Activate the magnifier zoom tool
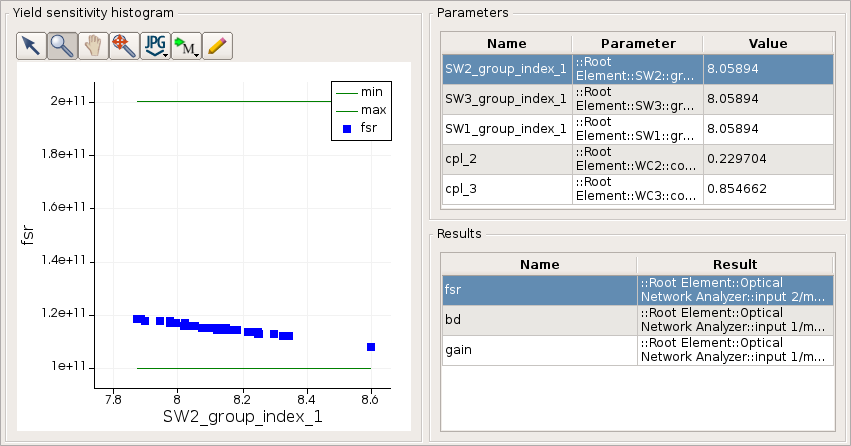 [x=62, y=46]
